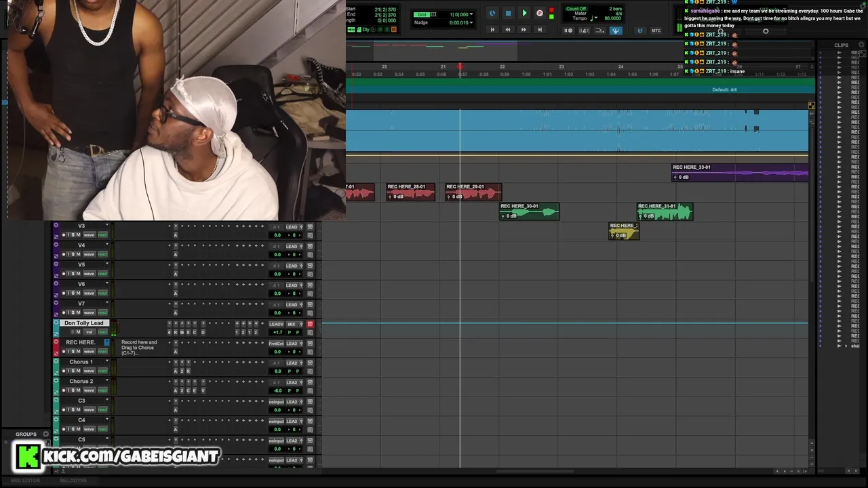This screenshot has width=868, height=488.
Task: Toggle the Count Off button
Action: tap(576, 9)
